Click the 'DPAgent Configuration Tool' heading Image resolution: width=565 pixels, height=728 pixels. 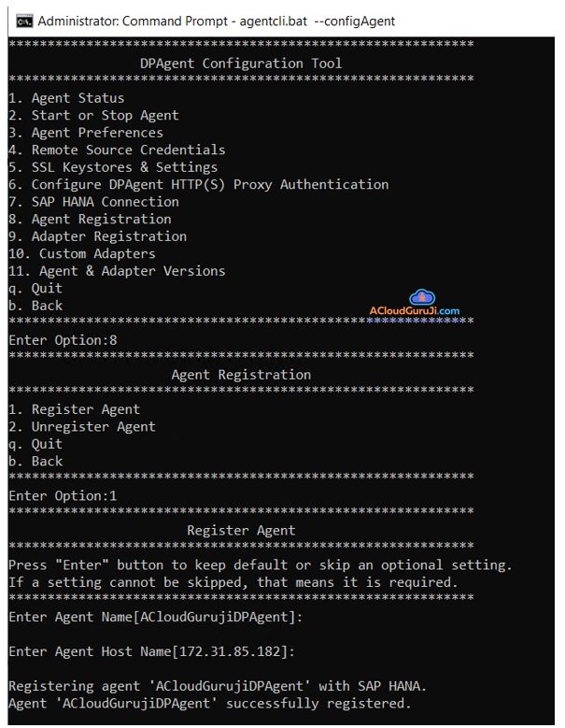[241, 64]
